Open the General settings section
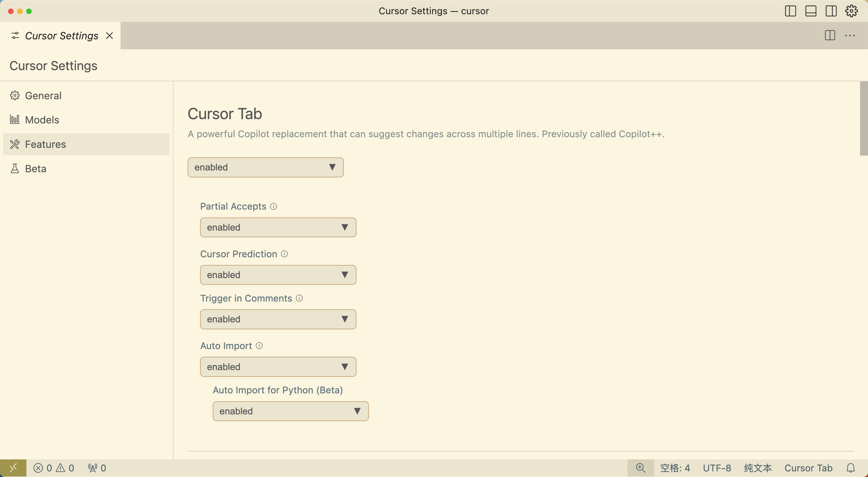 86,96
